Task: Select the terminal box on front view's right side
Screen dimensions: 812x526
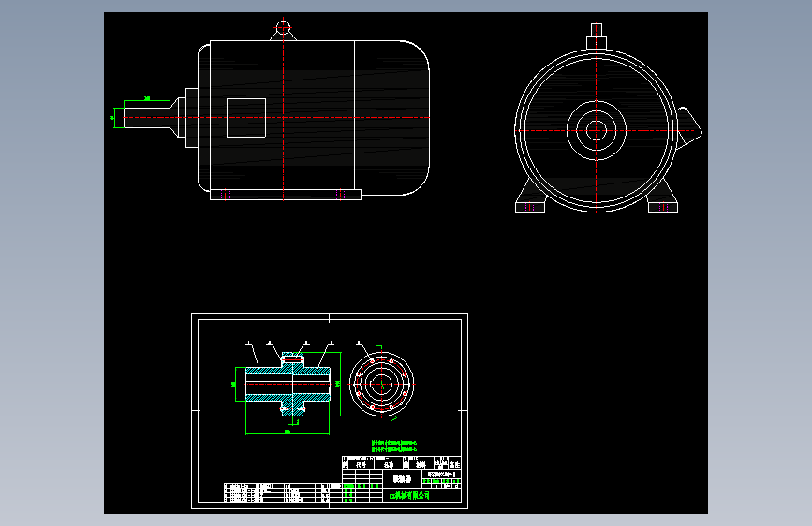Action: [688, 128]
